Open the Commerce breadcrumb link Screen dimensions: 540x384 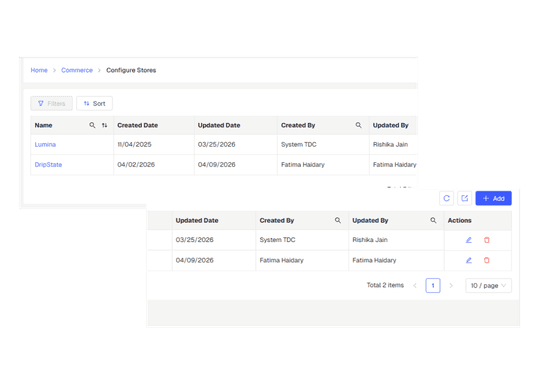[77, 70]
